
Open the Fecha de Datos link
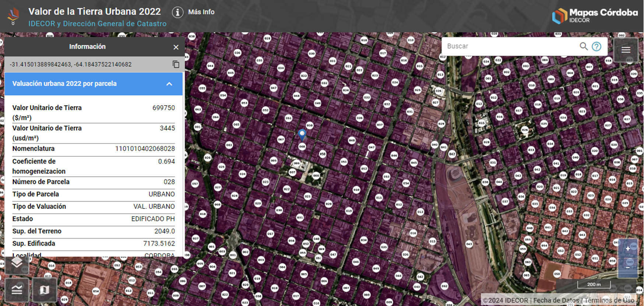(556, 300)
